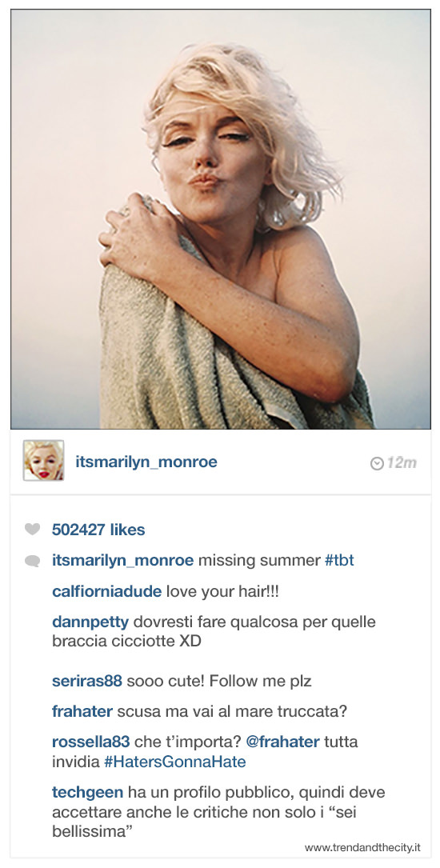
Task: Open seriras88 user profile
Action: [87, 681]
